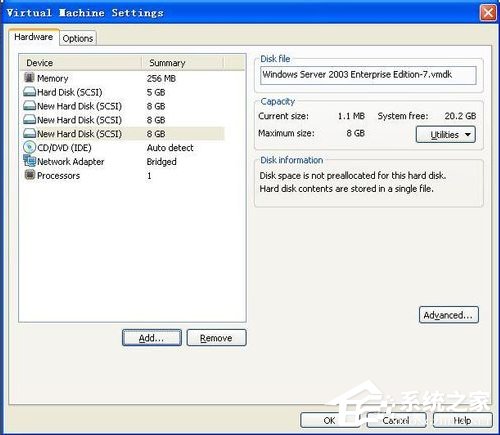Switch to the Options tab
This screenshot has height=435, width=500.
point(78,38)
